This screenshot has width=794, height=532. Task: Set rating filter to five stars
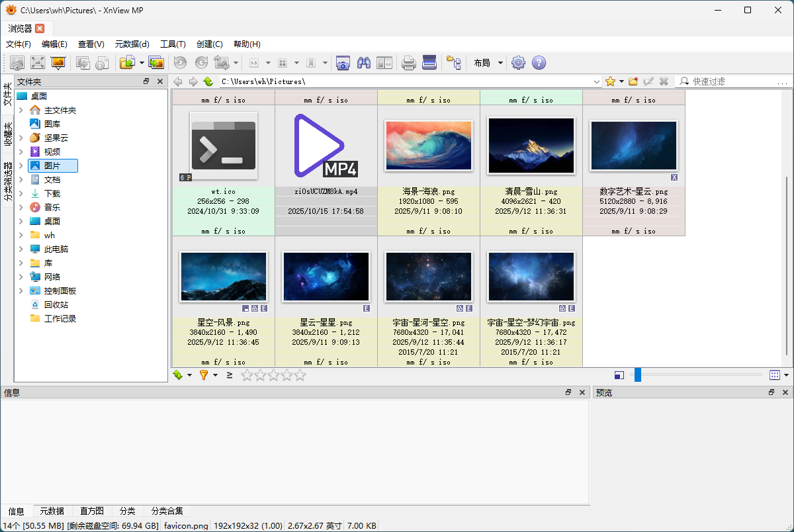(300, 375)
